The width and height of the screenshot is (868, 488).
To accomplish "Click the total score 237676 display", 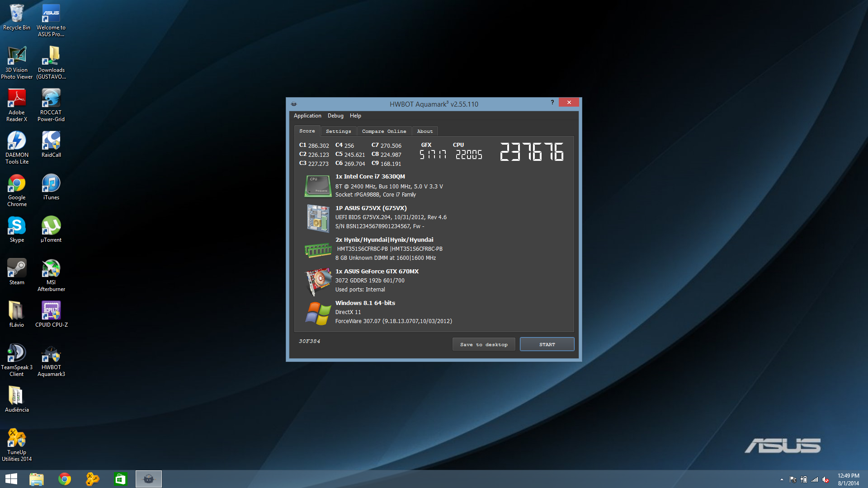I will 532,152.
